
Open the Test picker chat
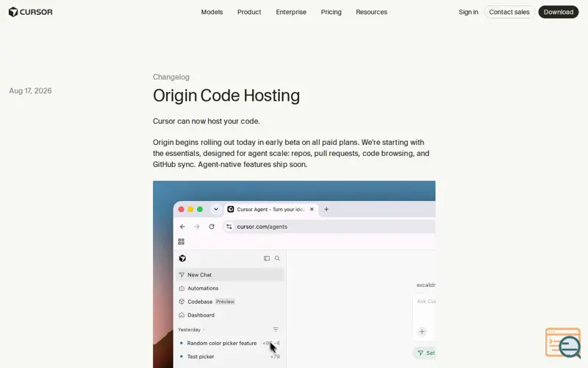(x=230, y=357)
